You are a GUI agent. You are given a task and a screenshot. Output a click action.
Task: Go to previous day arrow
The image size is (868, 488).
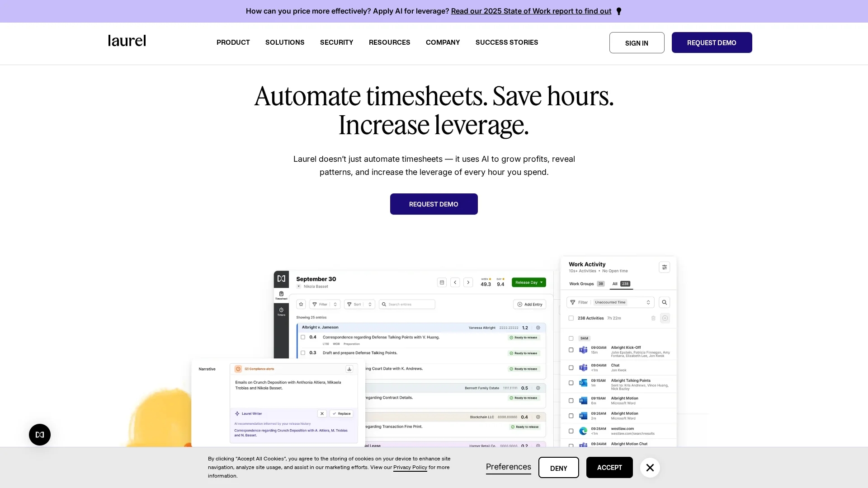(455, 282)
